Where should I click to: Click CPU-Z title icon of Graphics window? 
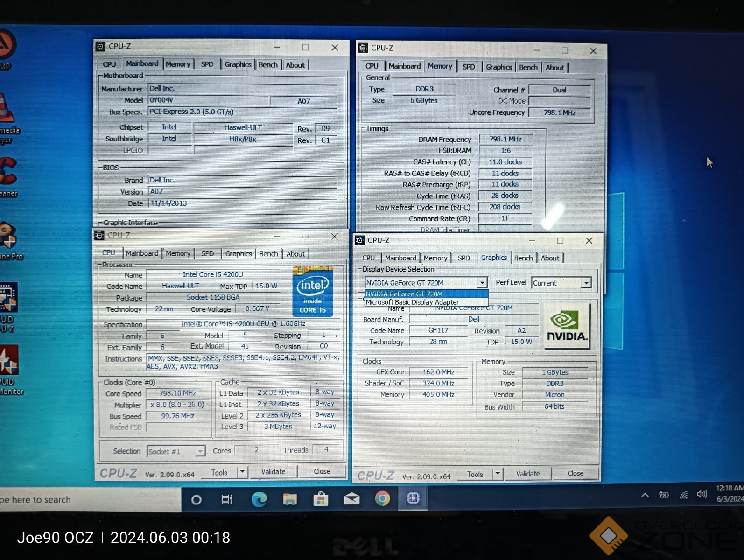coord(359,240)
